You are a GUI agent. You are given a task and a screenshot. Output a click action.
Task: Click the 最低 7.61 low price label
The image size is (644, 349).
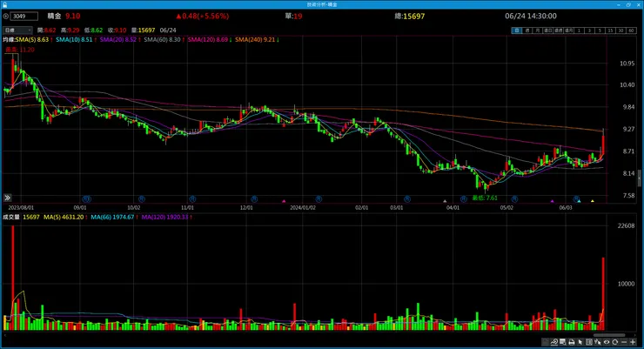[485, 198]
